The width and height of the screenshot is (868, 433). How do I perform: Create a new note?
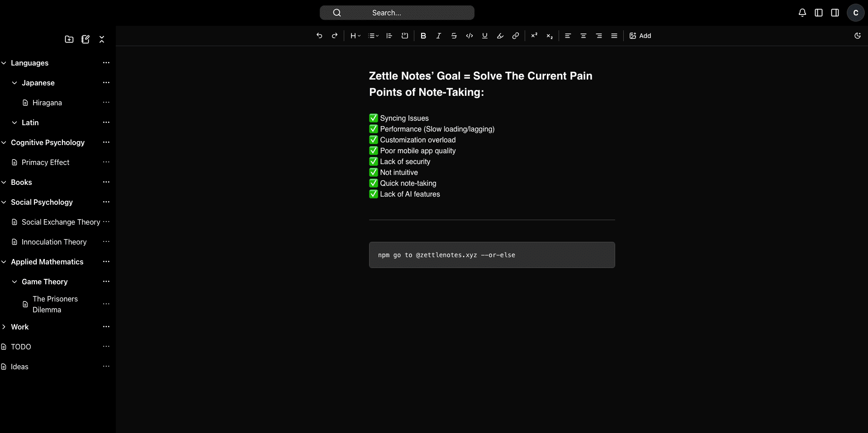tap(85, 39)
